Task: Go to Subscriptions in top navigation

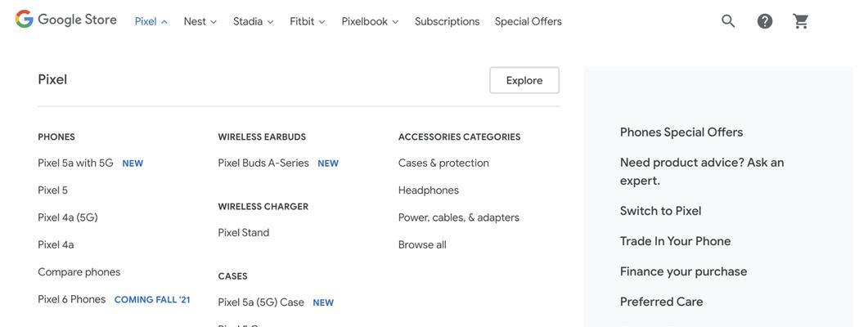Action: click(x=447, y=21)
